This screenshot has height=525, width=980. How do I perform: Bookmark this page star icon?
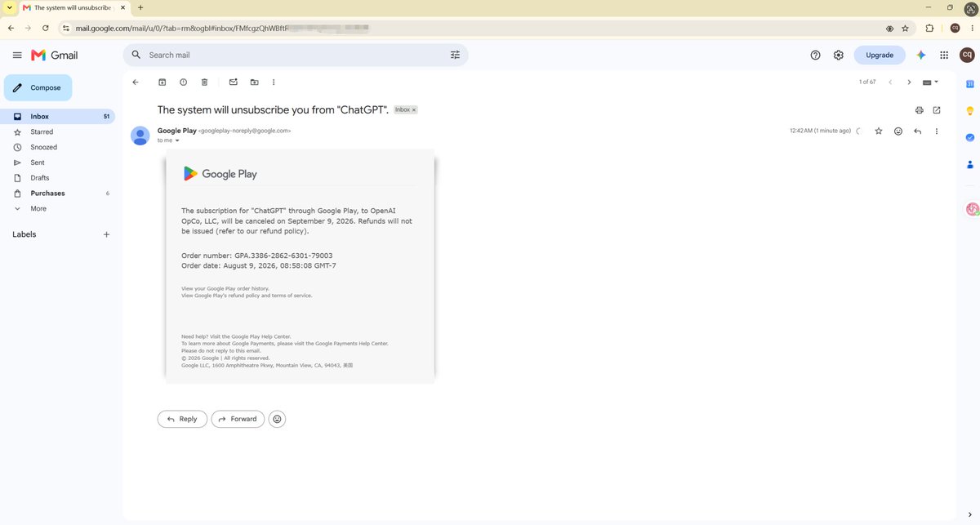coord(905,28)
